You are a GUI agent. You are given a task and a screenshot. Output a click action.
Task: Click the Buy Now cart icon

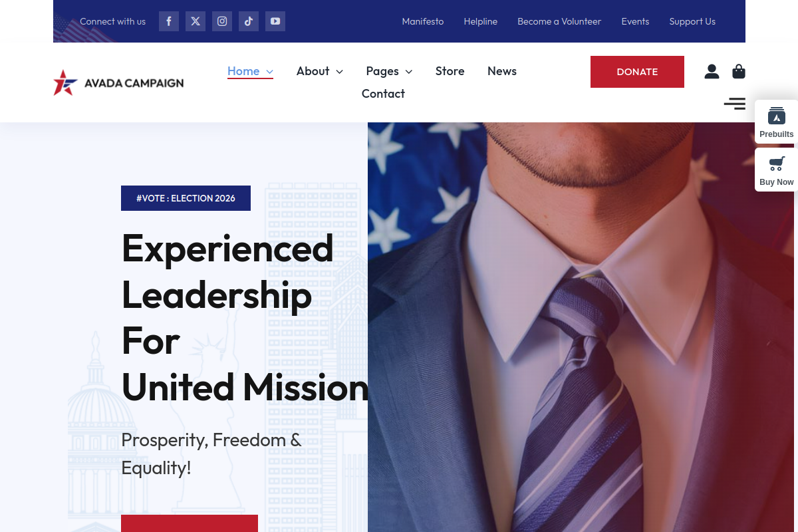point(777,170)
